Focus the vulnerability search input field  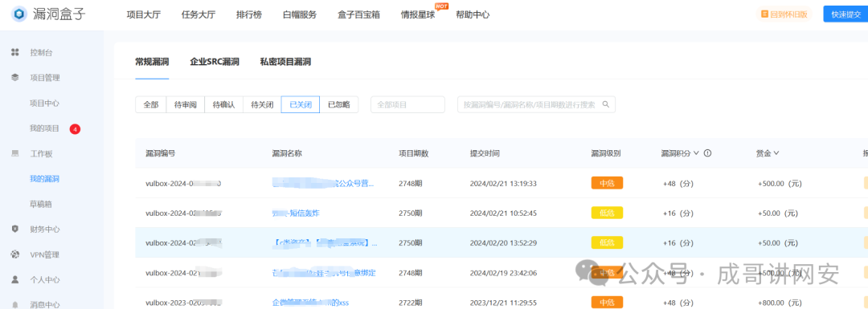pyautogui.click(x=536, y=104)
